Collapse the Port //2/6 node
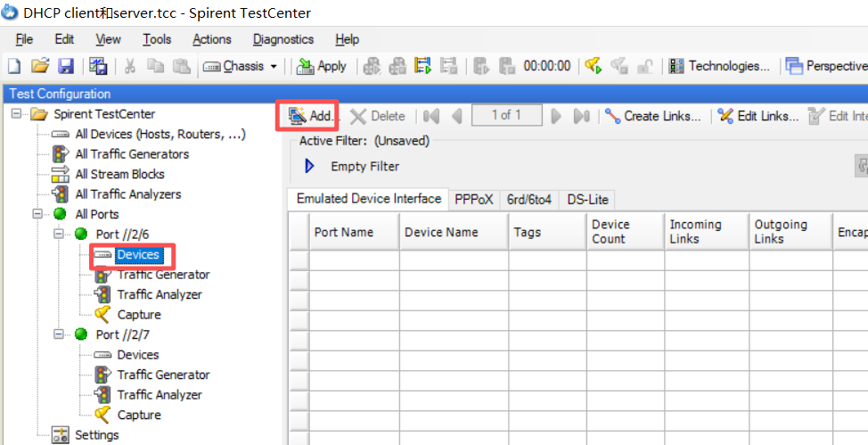The width and height of the screenshot is (868, 445). [59, 234]
